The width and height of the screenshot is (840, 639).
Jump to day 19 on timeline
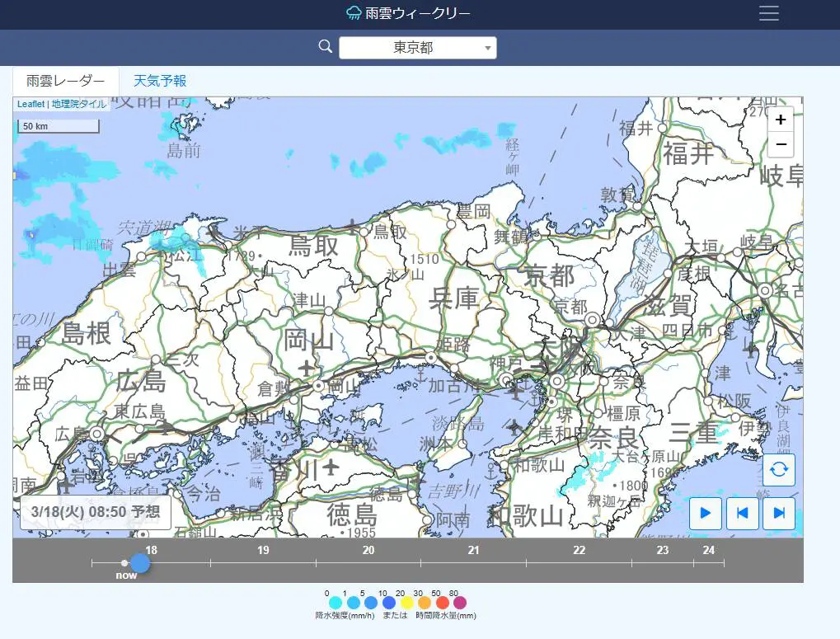point(263,550)
